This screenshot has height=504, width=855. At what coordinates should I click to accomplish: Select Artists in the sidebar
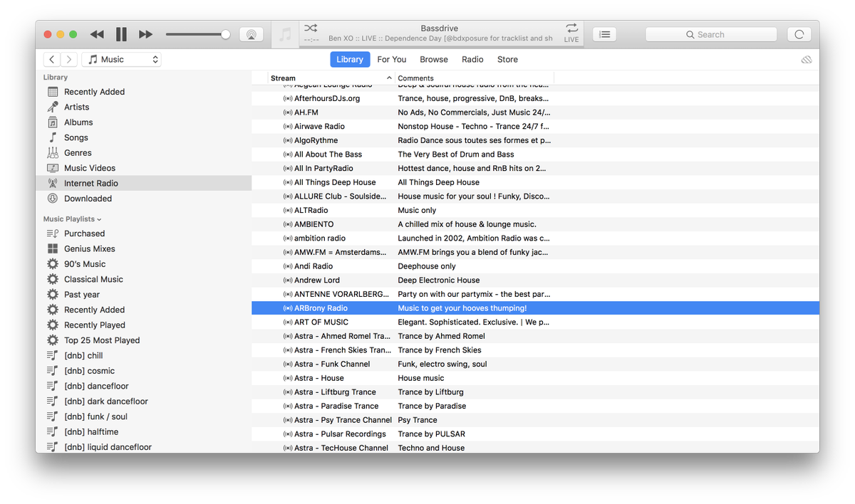coord(143,107)
